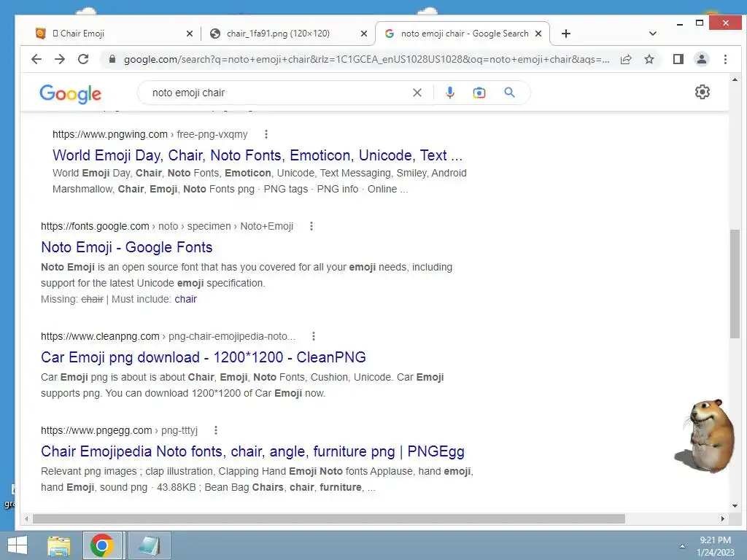This screenshot has width=747, height=560.
Task: View site information via the lock icon
Action: click(x=112, y=59)
